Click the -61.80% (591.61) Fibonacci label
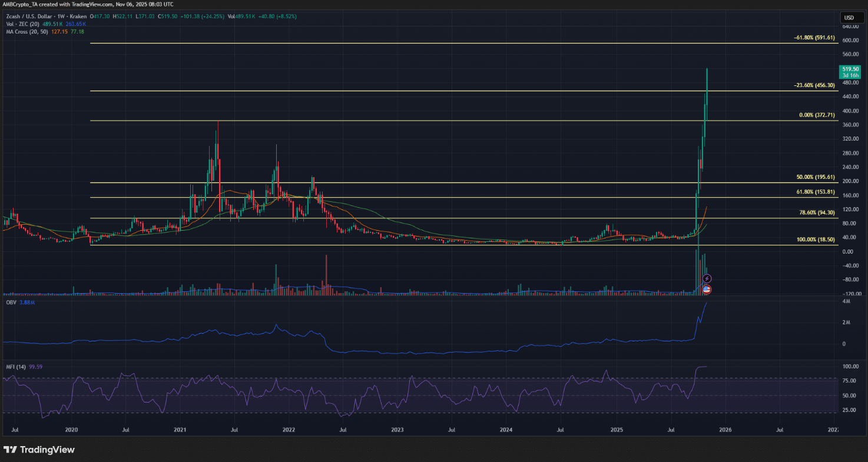 click(x=813, y=38)
